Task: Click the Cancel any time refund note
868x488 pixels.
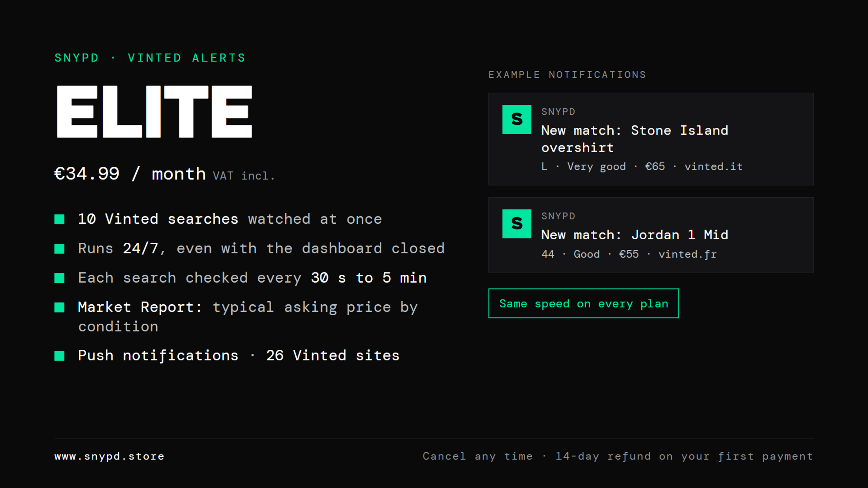Action: tap(618, 456)
